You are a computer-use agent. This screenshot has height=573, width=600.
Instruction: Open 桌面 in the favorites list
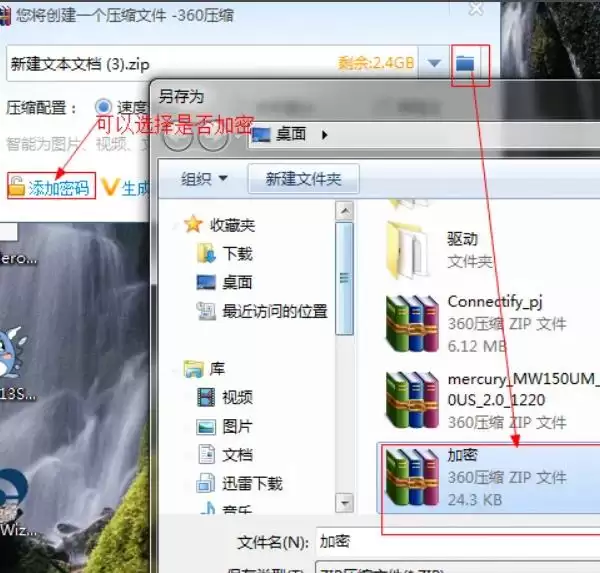[237, 282]
